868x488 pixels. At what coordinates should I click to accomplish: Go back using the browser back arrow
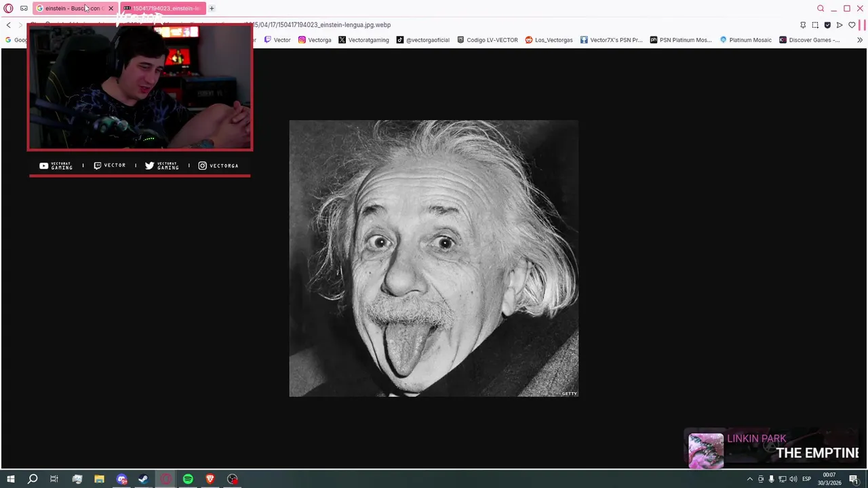pyautogui.click(x=8, y=25)
